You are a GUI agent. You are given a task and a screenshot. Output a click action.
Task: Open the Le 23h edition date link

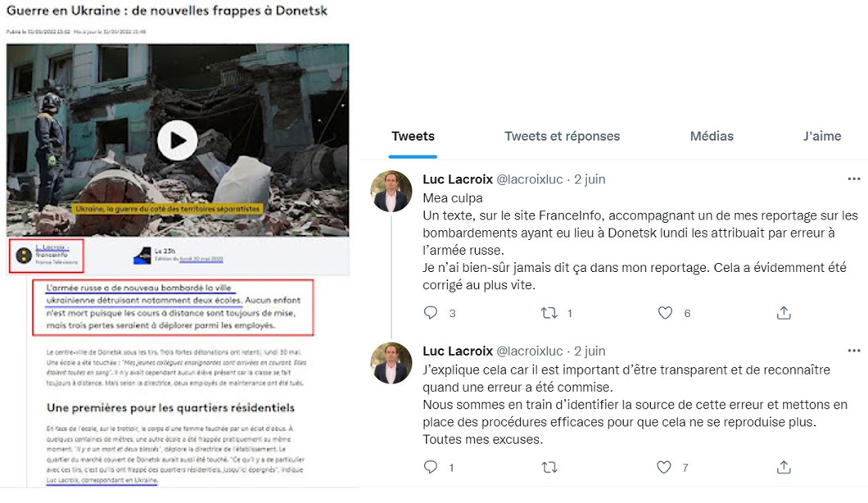point(201,259)
